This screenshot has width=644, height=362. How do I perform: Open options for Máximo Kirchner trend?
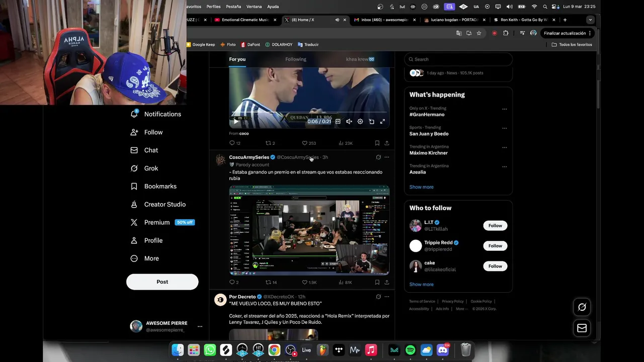504,147
